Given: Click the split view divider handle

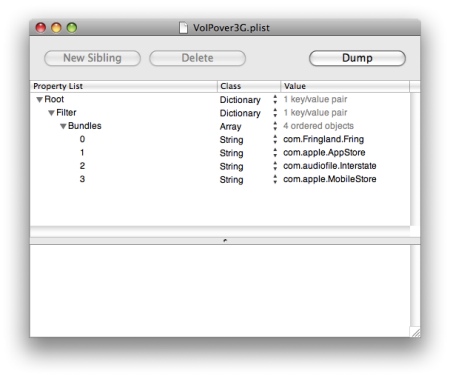Looking at the screenshot, I should (225, 240).
